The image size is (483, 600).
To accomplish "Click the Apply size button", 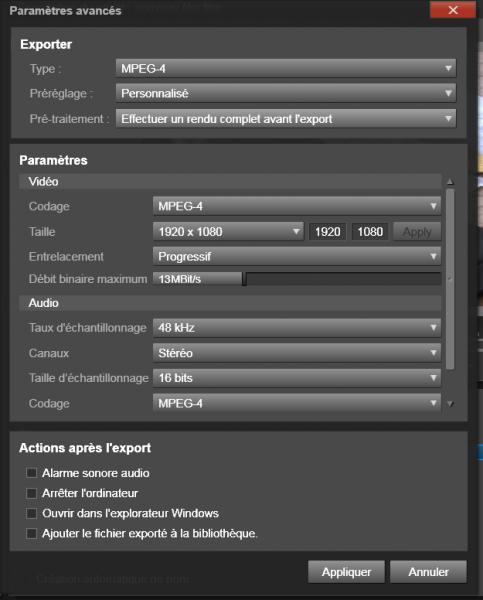I will [x=417, y=232].
